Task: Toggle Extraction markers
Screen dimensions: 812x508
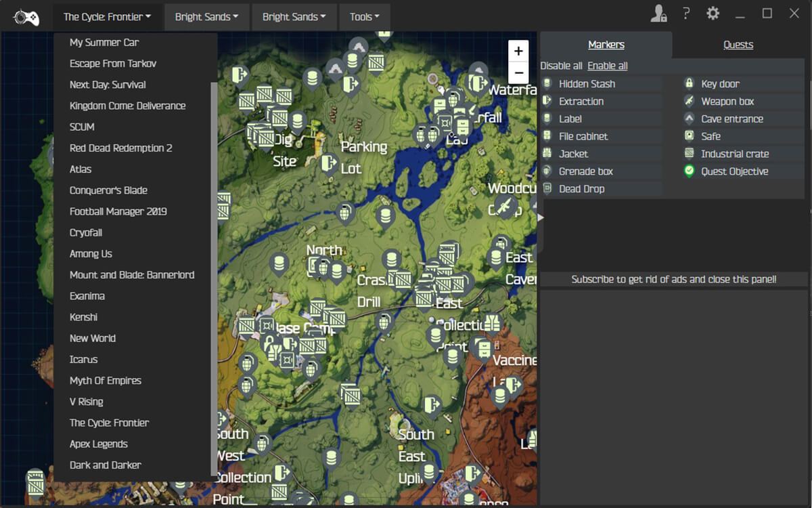Action: [x=602, y=102]
